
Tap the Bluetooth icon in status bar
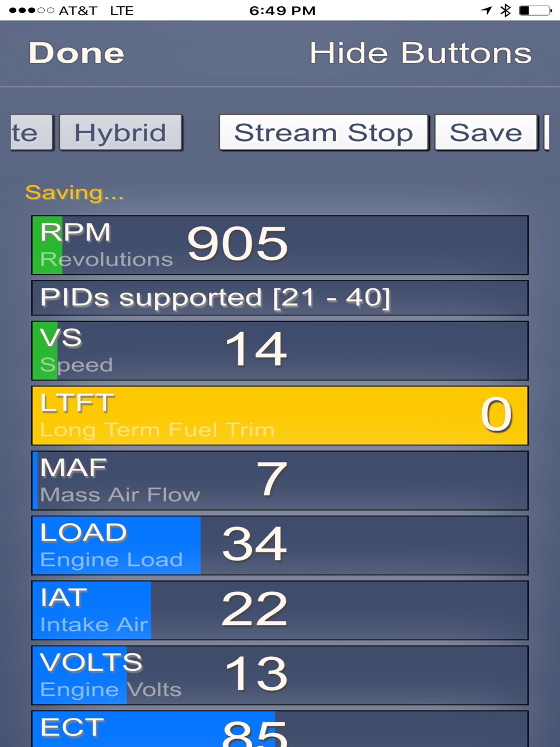[x=505, y=10]
